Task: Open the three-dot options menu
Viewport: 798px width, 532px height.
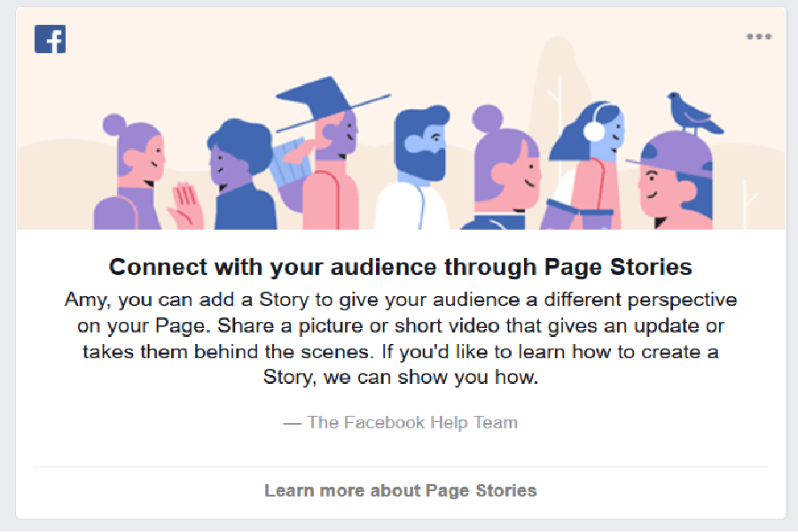Action: pyautogui.click(x=758, y=37)
